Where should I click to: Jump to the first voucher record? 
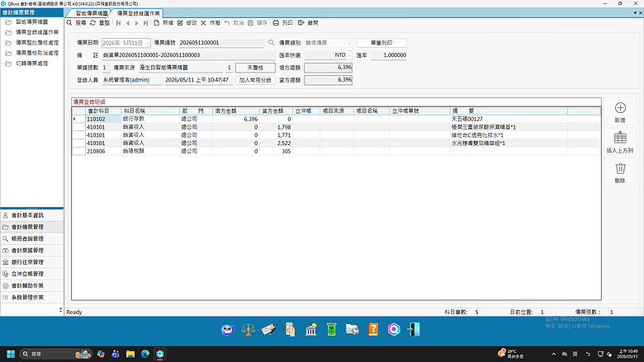click(x=119, y=23)
